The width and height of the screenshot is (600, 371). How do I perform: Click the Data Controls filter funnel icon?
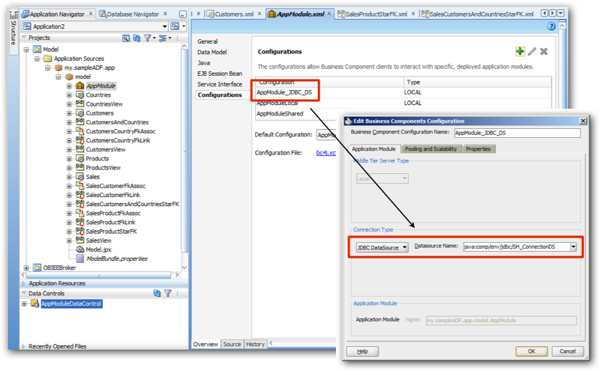coord(168,293)
